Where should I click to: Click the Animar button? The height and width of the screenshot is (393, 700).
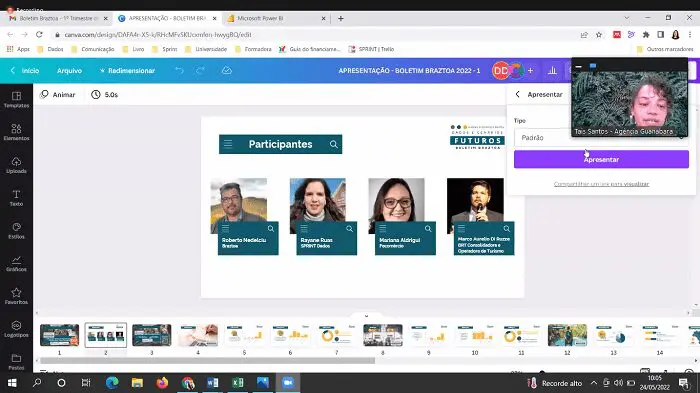pos(58,95)
